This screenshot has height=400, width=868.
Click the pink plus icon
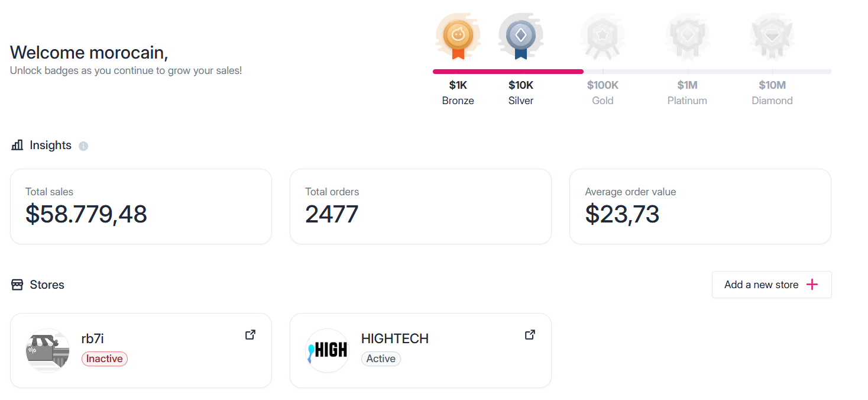click(812, 285)
